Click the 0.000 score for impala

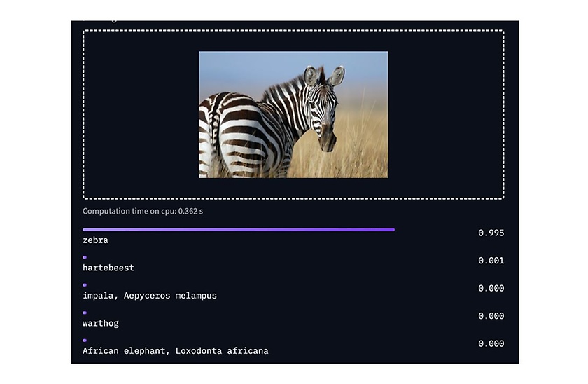[491, 288]
